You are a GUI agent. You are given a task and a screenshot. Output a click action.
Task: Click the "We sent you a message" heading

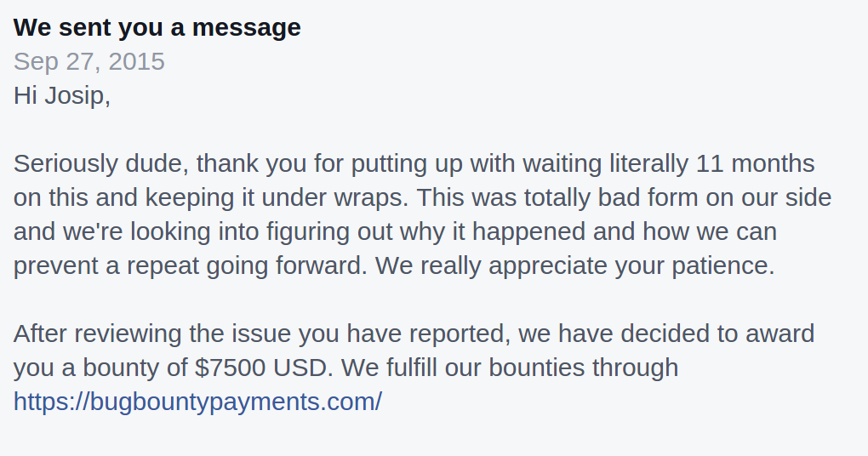157,27
